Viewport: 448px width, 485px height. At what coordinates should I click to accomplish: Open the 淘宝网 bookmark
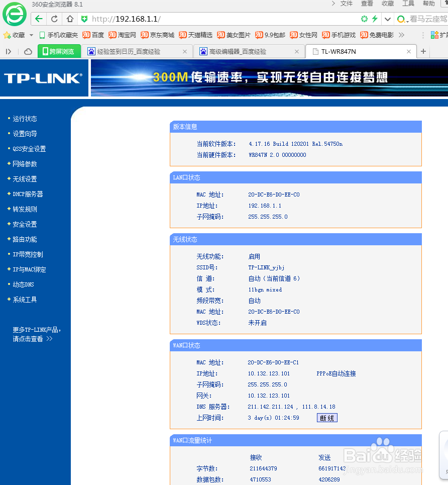pyautogui.click(x=123, y=35)
